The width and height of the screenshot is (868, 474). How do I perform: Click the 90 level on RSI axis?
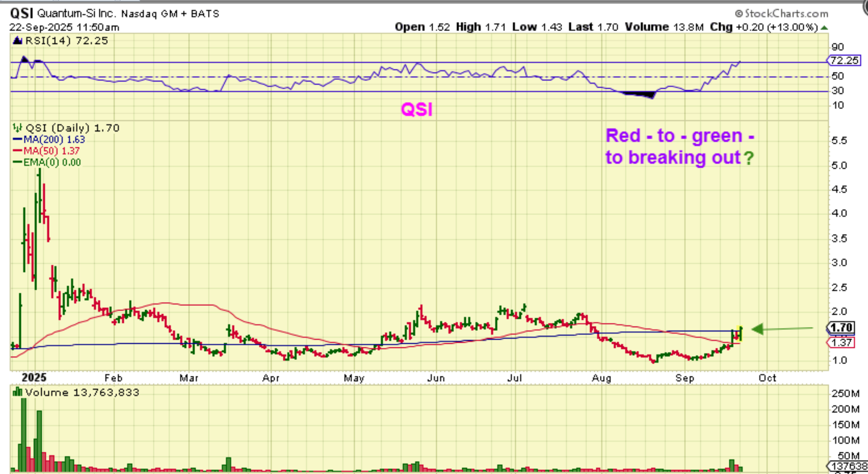(837, 47)
